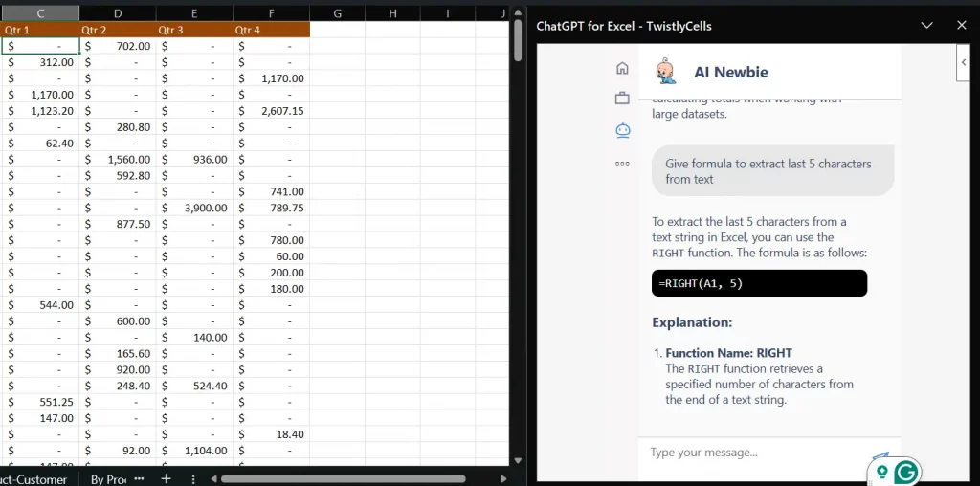Click the vertical scrollbar down arrow

pos(518,459)
